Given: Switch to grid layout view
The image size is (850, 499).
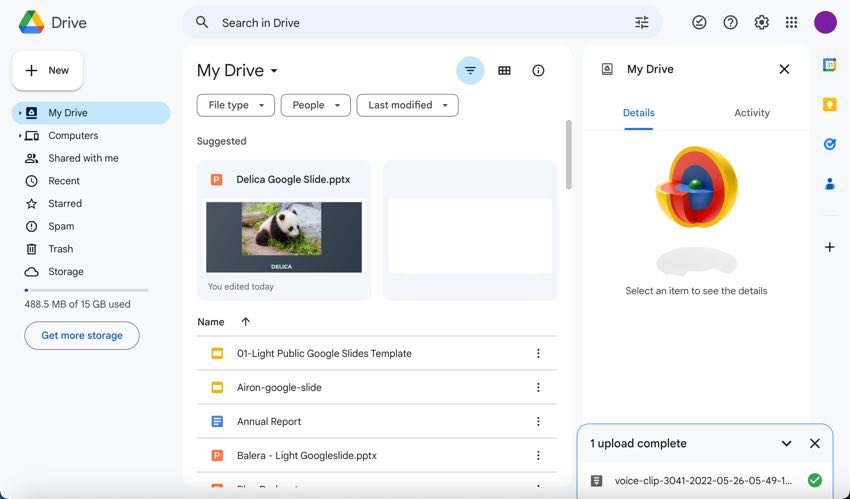Looking at the screenshot, I should pos(504,70).
